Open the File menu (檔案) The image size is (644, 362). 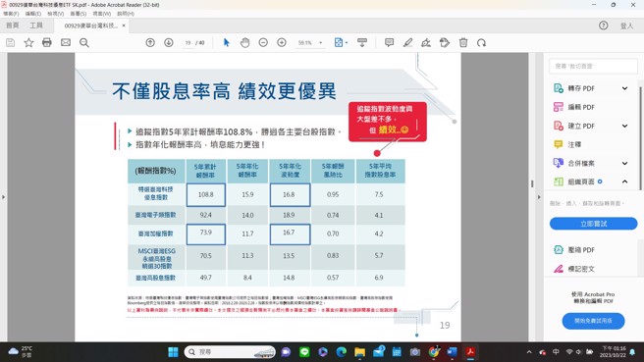11,14
